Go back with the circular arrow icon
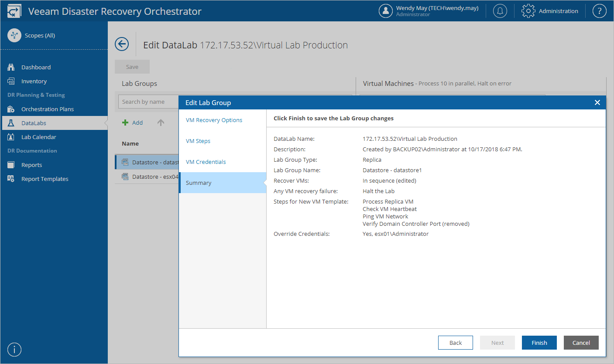 click(x=122, y=44)
